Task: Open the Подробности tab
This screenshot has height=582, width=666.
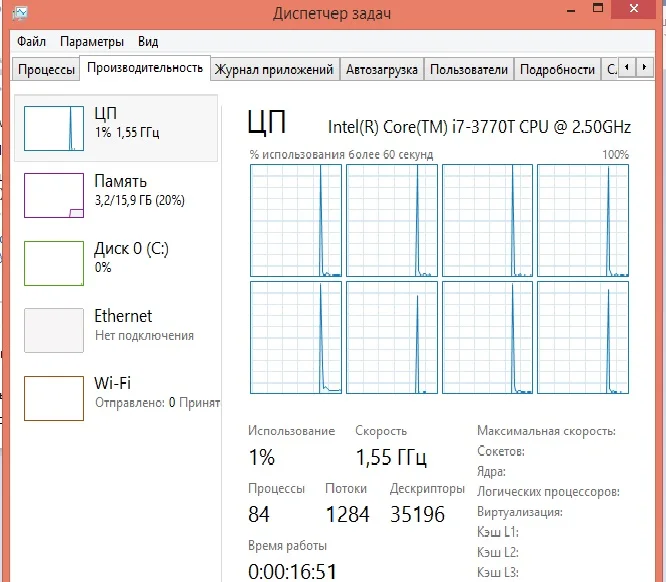Action: (x=557, y=69)
